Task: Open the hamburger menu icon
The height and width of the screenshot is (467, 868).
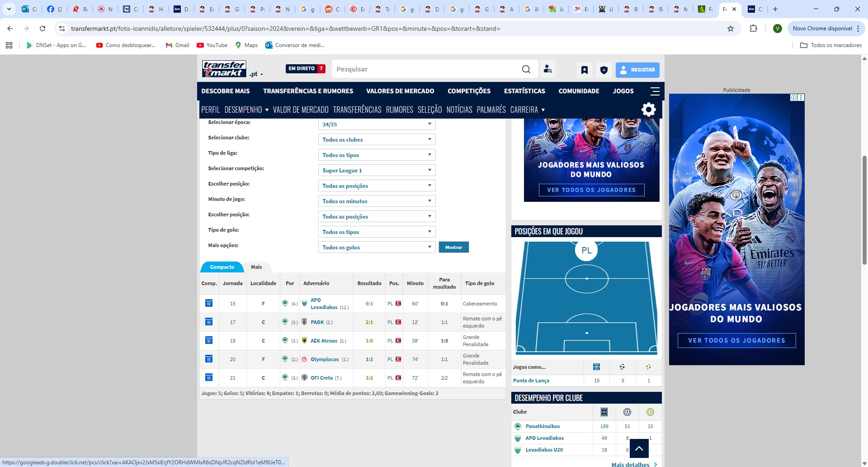Action: 655,91
